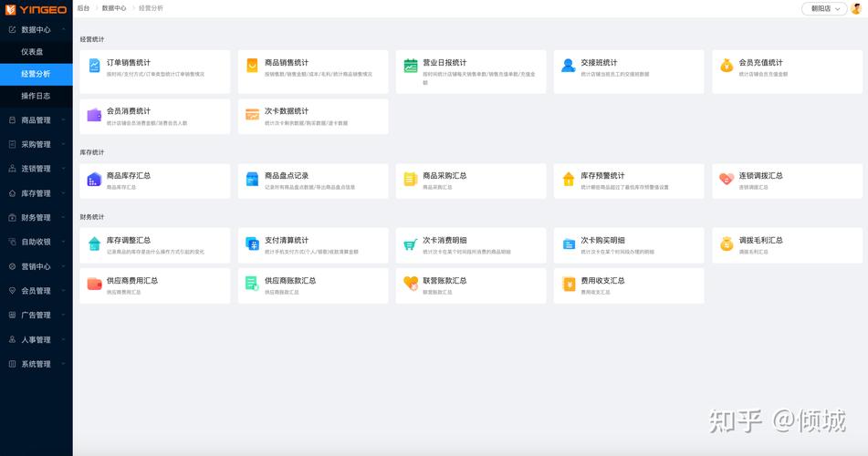Collapse the 数据中心 sidebar section

pos(36,29)
